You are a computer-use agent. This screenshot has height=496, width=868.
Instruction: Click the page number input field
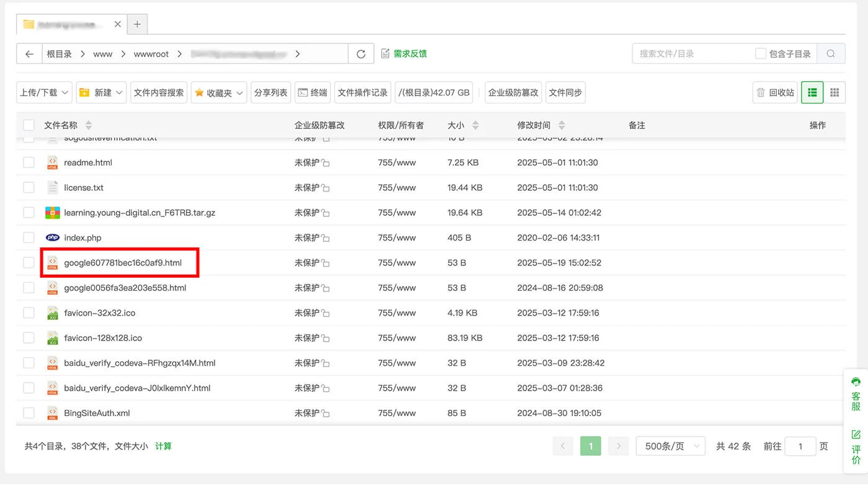click(800, 446)
